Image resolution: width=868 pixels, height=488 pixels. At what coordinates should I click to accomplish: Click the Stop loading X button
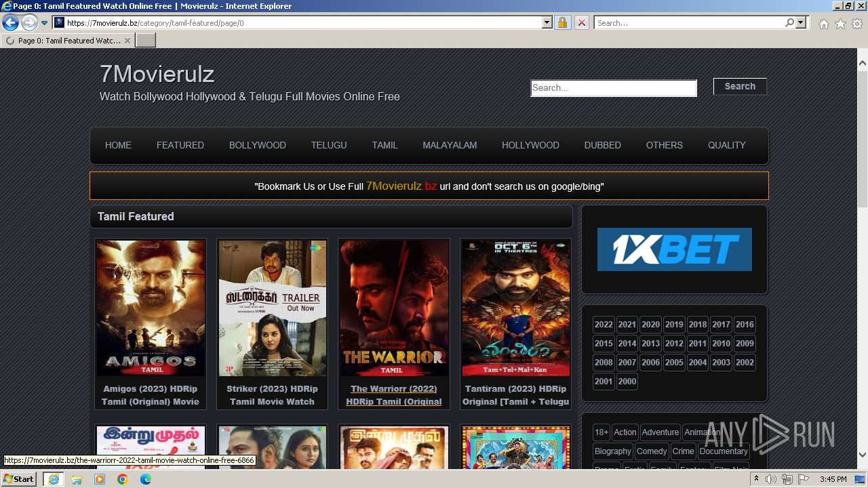581,22
